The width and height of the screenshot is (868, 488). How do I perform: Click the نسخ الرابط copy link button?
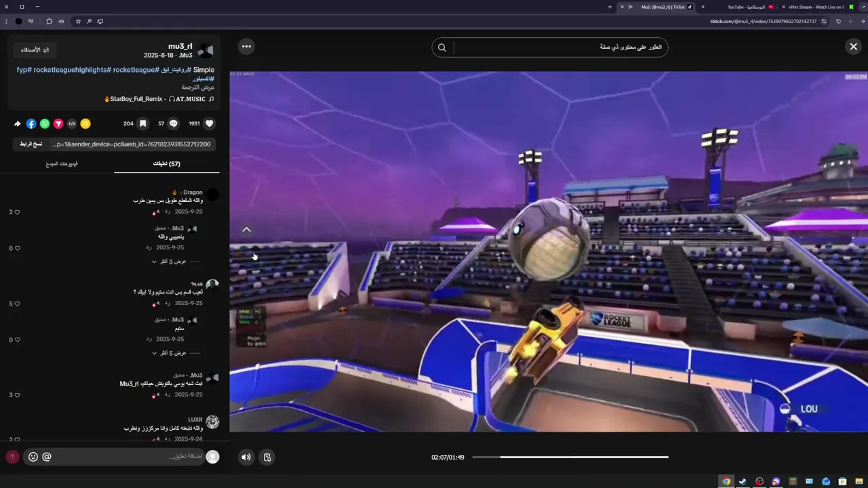(31, 144)
